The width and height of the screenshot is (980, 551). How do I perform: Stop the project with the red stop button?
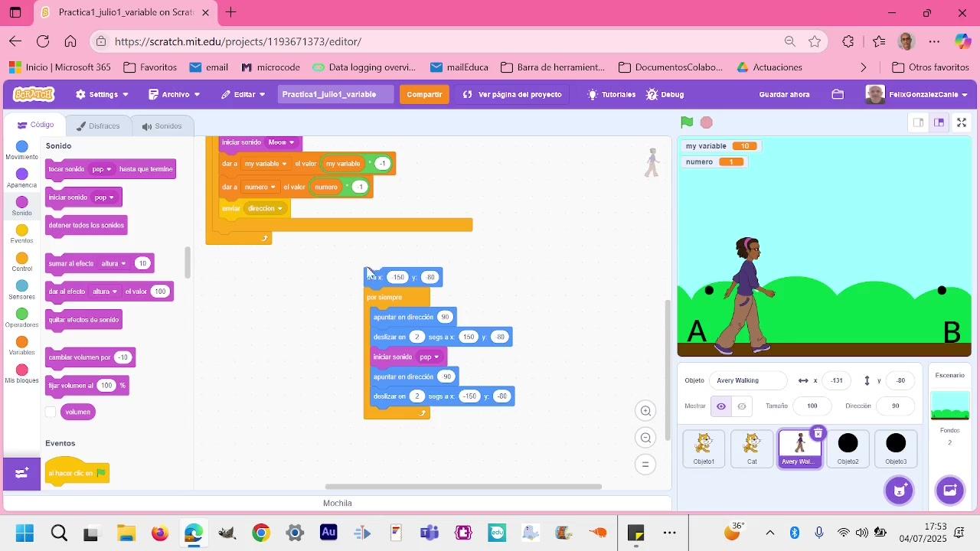(x=707, y=122)
